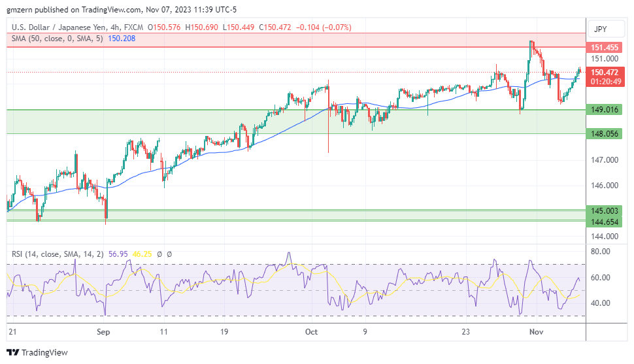Click the 150.472 current price label
Screen dimensions: 634x364
605,73
